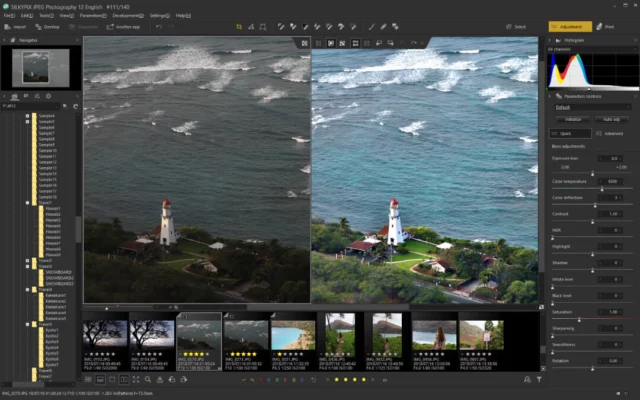Collapse the Travel1 folder in tree
This screenshot has height=400, width=640.
[27, 202]
